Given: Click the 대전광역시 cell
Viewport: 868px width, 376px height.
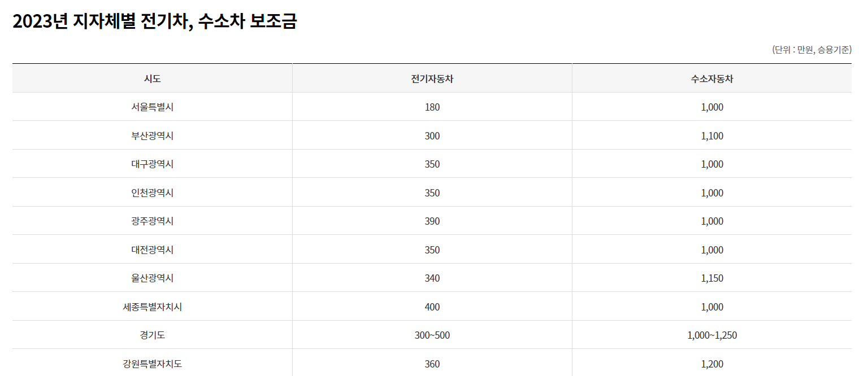Looking at the screenshot, I should (x=153, y=250).
